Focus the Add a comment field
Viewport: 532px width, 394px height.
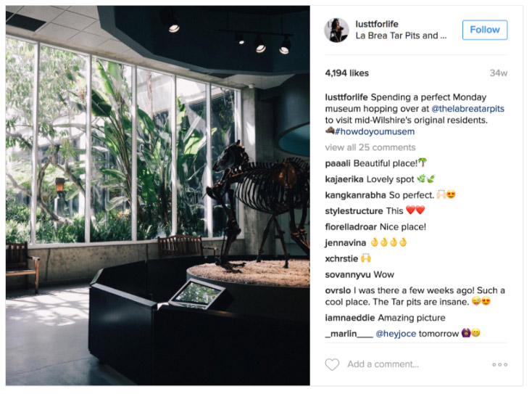383,364
